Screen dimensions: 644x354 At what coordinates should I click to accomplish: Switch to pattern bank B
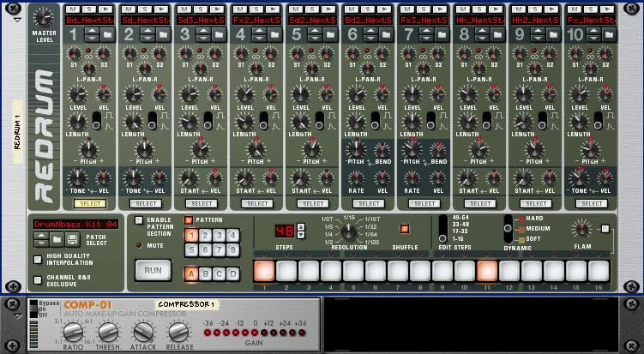pos(205,274)
